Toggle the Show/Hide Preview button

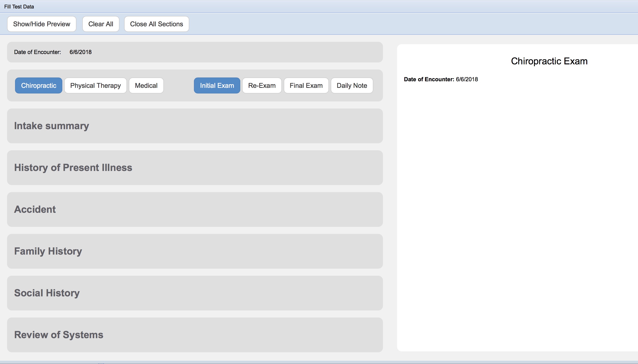point(42,24)
